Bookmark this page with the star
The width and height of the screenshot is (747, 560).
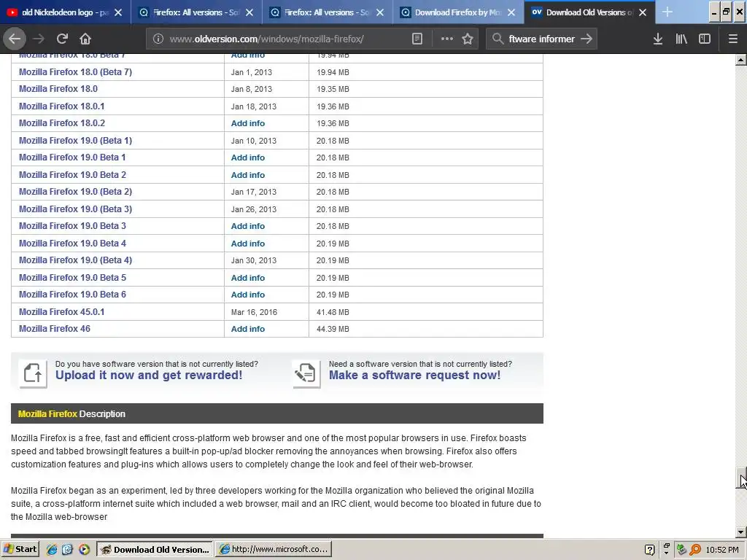[x=468, y=39]
